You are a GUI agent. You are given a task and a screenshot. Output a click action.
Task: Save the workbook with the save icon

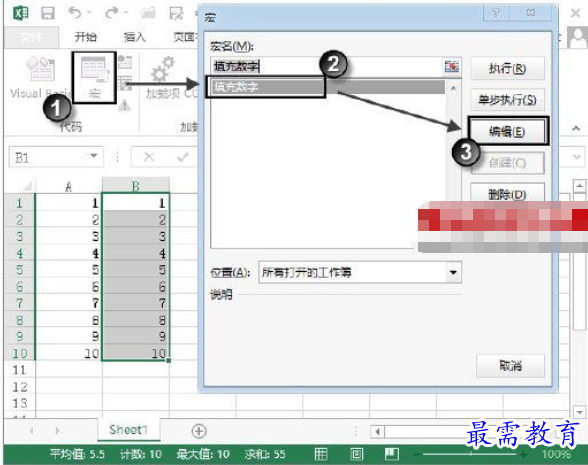pyautogui.click(x=48, y=13)
